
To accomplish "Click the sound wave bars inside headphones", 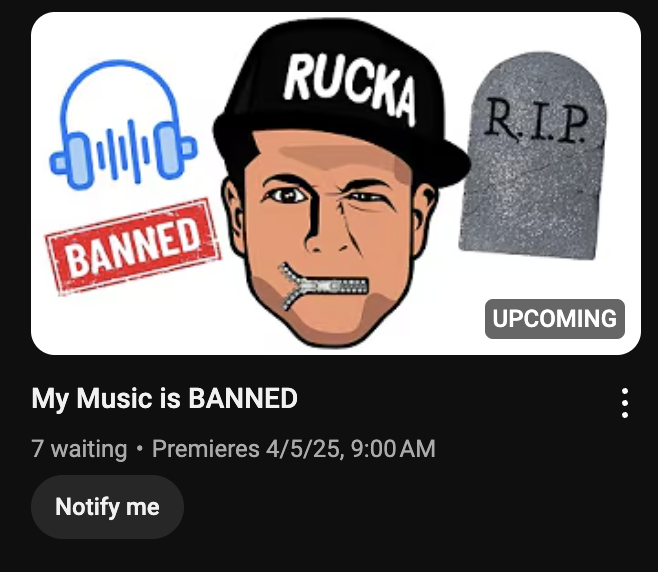I will tap(123, 151).
